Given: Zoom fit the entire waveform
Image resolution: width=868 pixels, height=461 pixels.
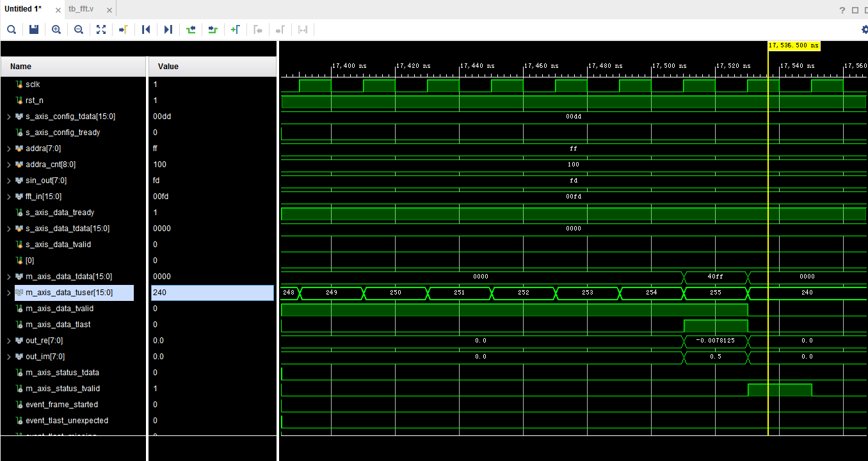Looking at the screenshot, I should point(101,29).
